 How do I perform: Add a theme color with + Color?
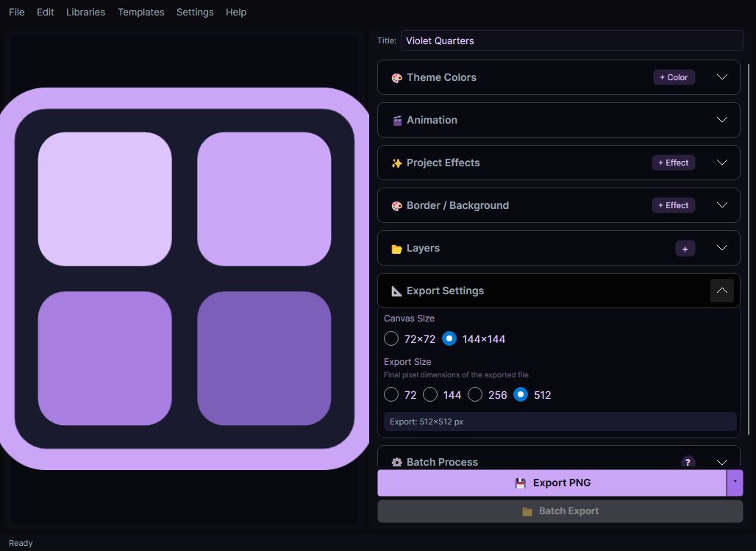pyautogui.click(x=674, y=77)
